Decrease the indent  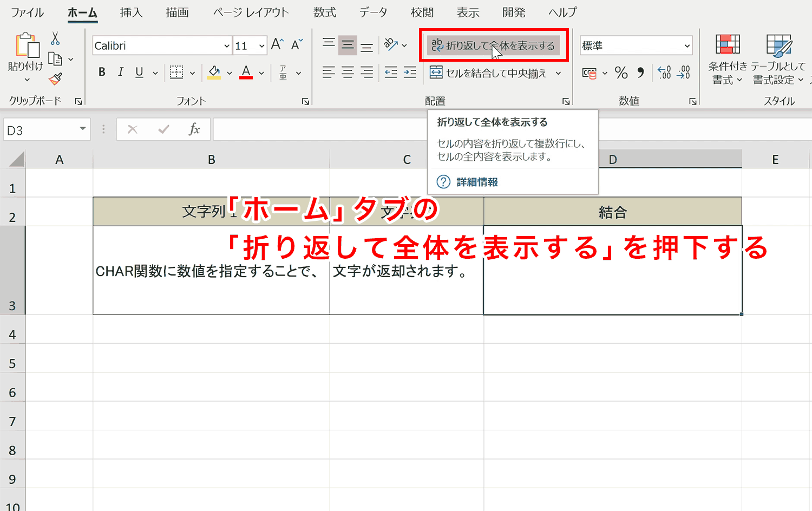(x=391, y=73)
